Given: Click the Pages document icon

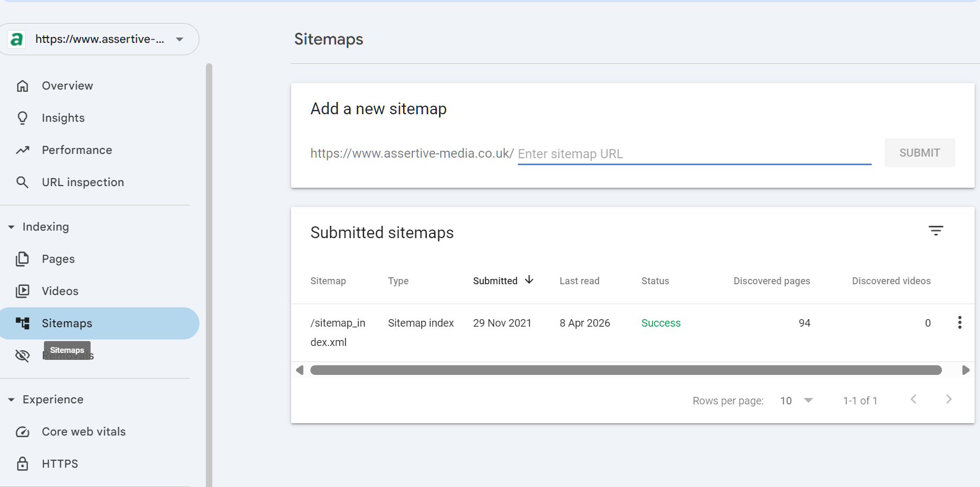Looking at the screenshot, I should [23, 259].
